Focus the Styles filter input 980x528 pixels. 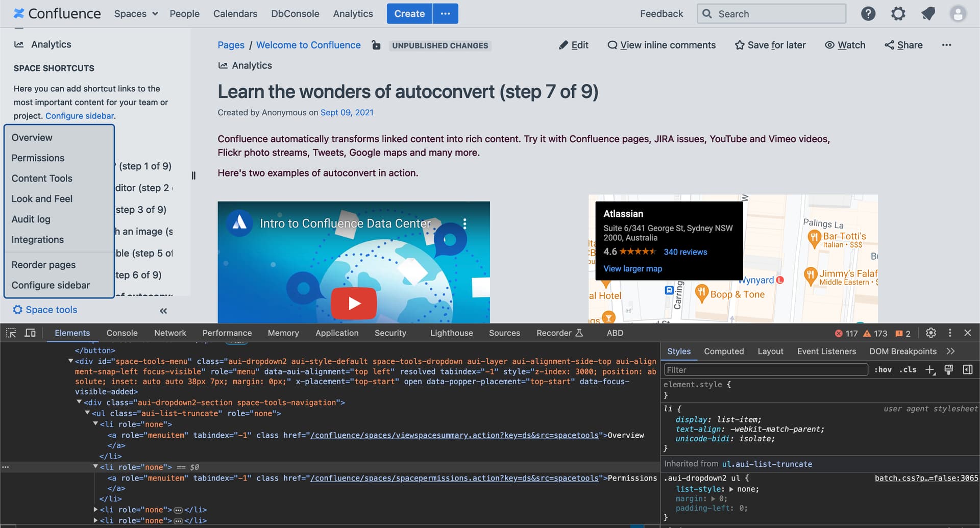[766, 370]
